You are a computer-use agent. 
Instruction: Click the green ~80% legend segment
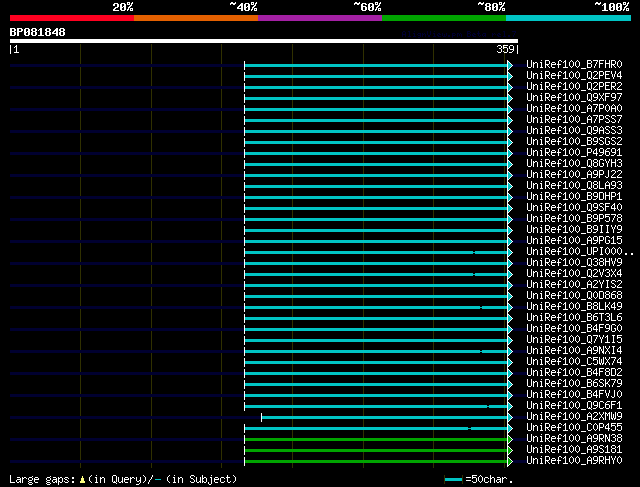(444, 18)
